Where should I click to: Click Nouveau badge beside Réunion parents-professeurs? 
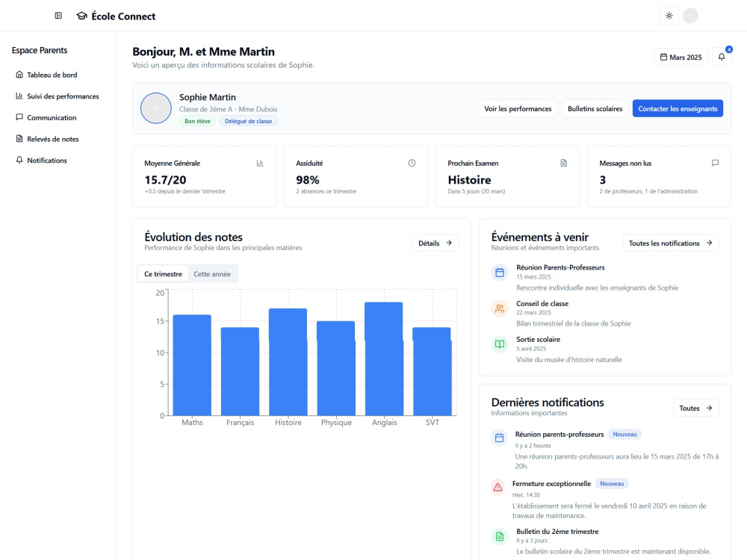click(x=624, y=435)
